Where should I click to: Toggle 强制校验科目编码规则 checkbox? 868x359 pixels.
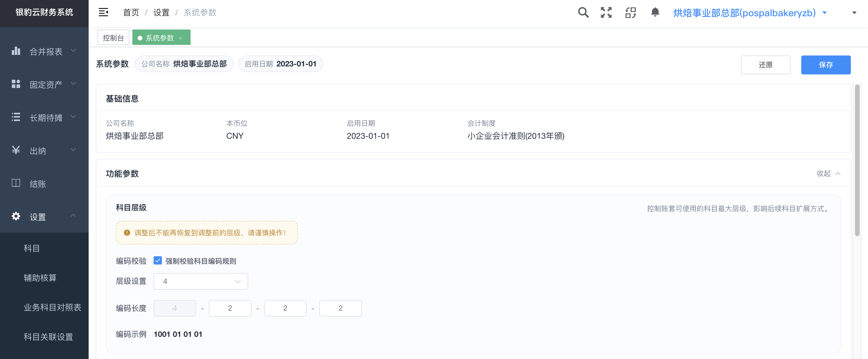158,260
